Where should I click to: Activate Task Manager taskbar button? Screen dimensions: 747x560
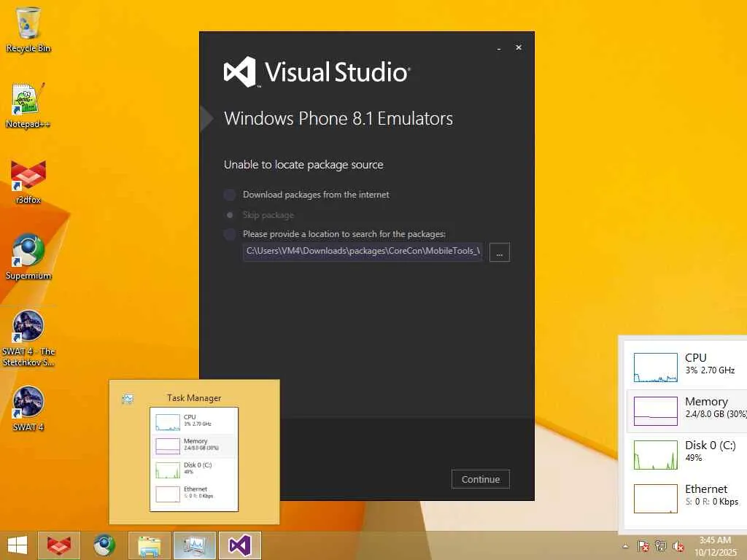click(194, 545)
